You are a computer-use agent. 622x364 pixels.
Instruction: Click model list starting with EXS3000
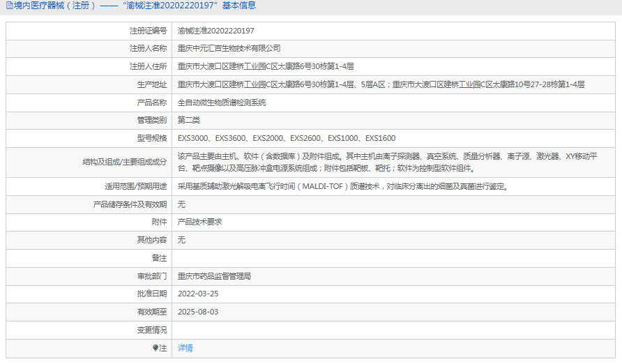pos(287,138)
